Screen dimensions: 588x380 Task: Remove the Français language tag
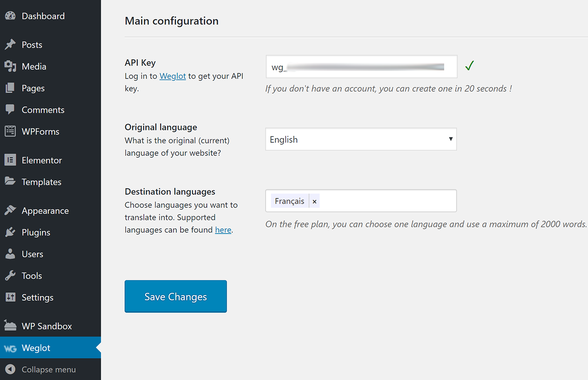[314, 202]
